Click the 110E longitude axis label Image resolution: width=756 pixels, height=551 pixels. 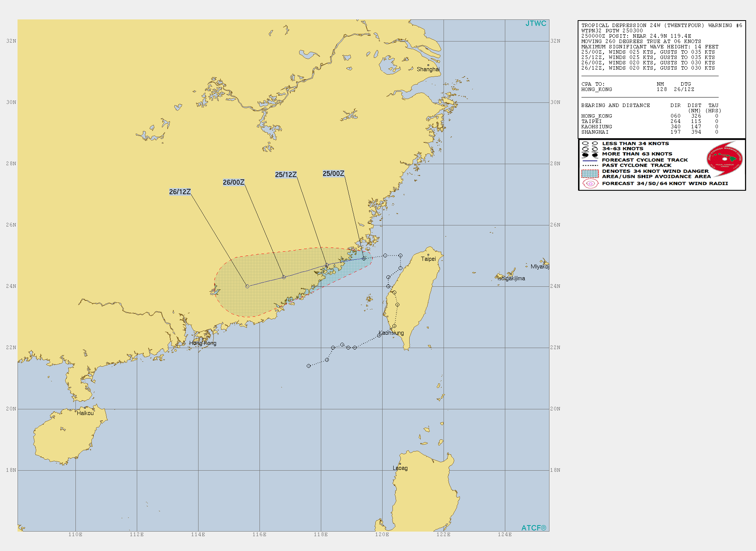click(x=75, y=535)
